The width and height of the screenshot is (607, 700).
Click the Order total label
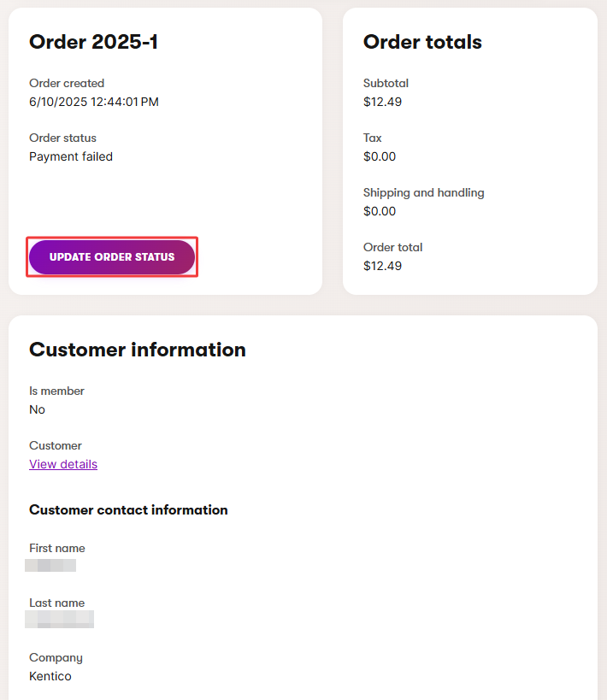point(392,247)
